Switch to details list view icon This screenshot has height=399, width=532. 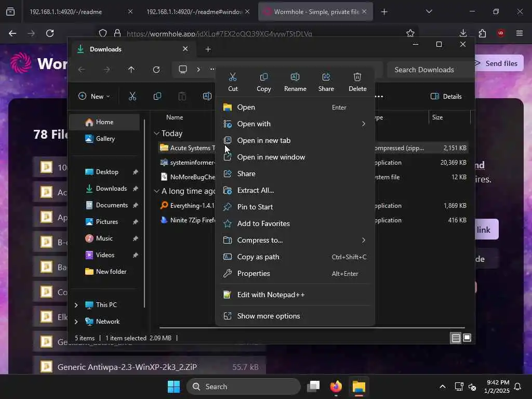point(456,338)
